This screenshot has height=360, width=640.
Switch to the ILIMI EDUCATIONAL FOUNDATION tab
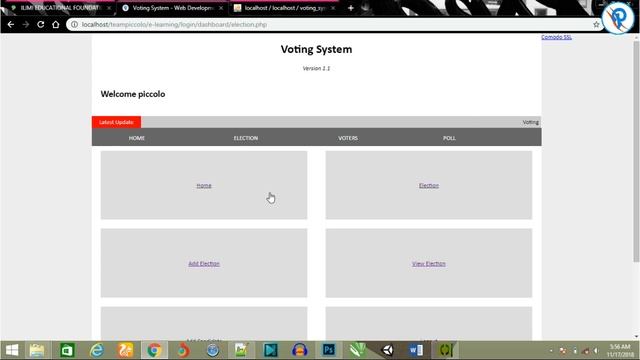(x=60, y=8)
